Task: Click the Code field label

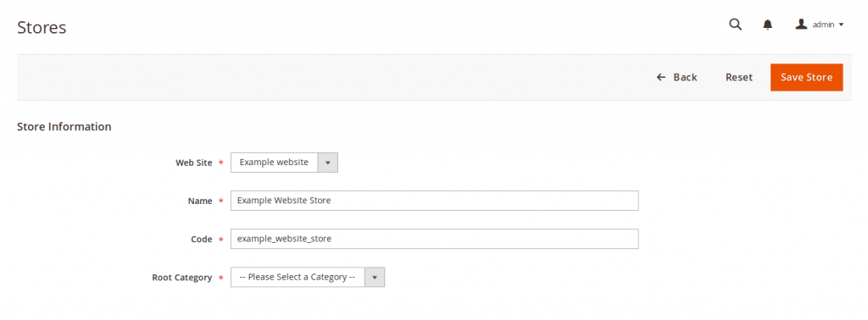Action: (202, 240)
